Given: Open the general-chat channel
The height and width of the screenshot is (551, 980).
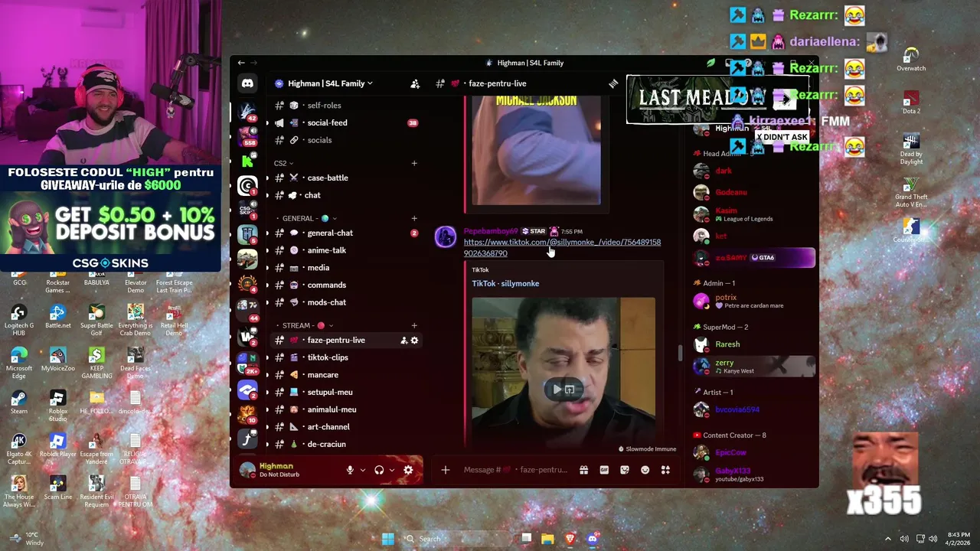Looking at the screenshot, I should [x=345, y=233].
